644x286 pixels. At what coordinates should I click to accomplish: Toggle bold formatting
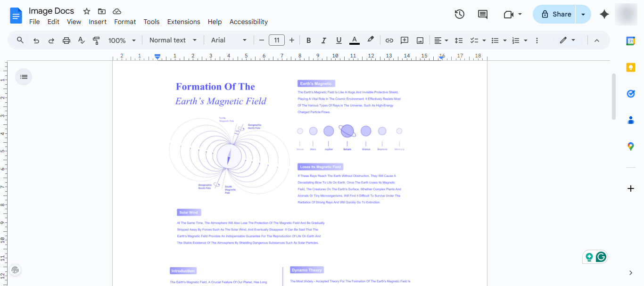[309, 41]
